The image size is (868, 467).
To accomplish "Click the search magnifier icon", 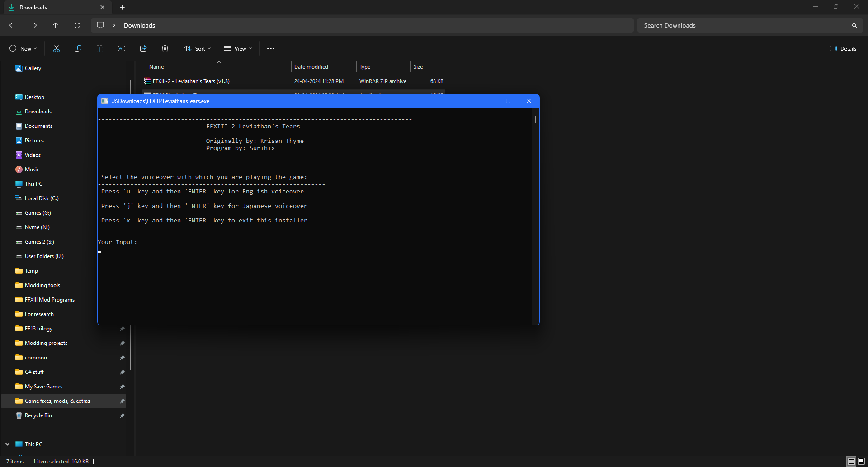I will pyautogui.click(x=854, y=25).
